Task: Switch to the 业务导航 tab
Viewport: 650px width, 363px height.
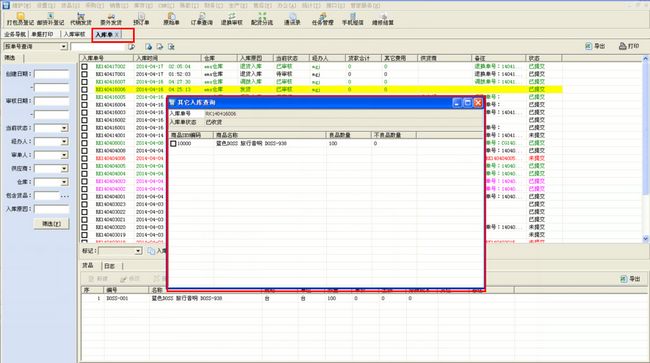Action: click(15, 34)
